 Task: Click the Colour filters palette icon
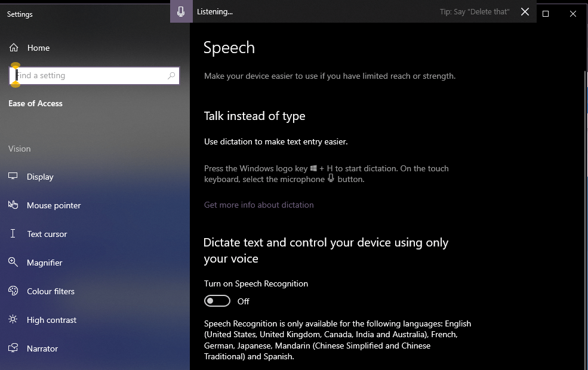(x=13, y=291)
